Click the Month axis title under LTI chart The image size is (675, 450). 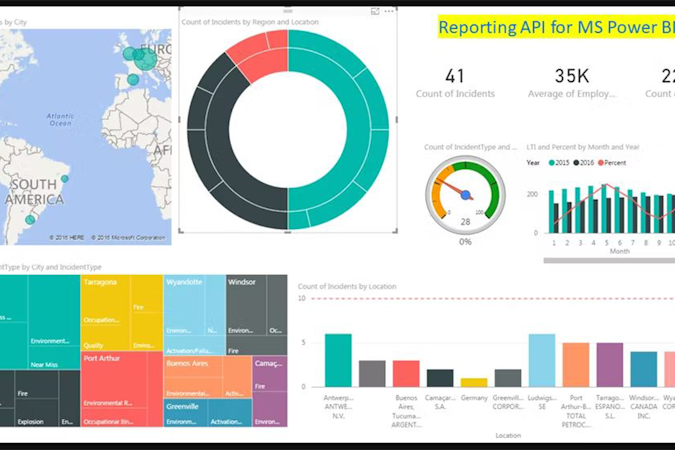[619, 251]
